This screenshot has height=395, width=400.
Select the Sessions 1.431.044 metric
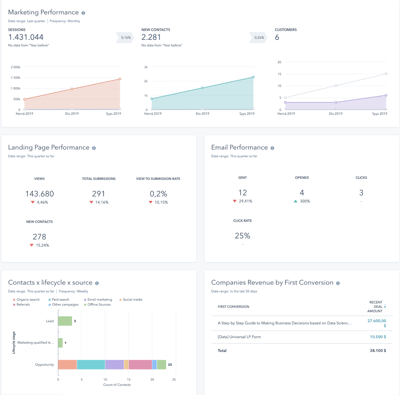26,37
